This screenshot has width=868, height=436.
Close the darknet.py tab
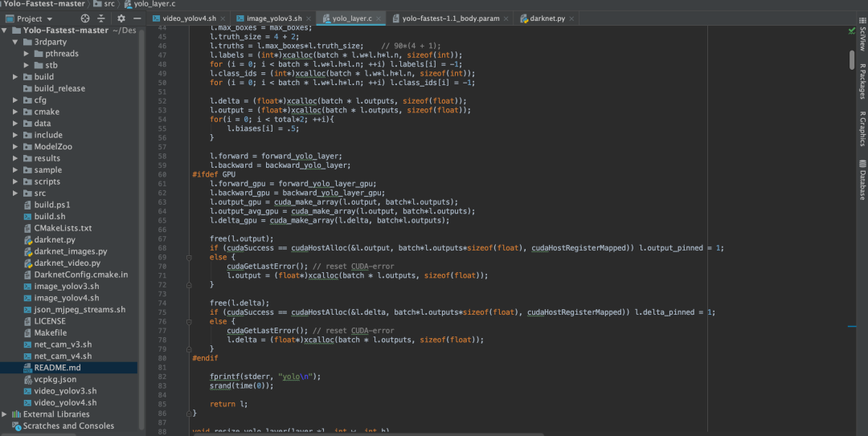572,18
